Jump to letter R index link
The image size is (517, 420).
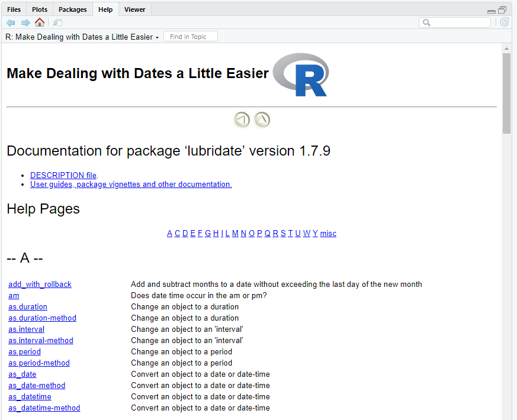(x=275, y=233)
